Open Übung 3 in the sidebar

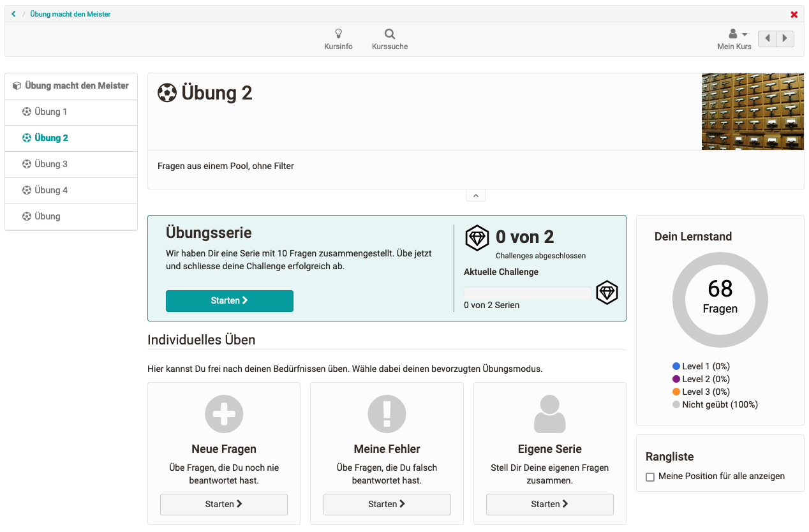click(51, 164)
